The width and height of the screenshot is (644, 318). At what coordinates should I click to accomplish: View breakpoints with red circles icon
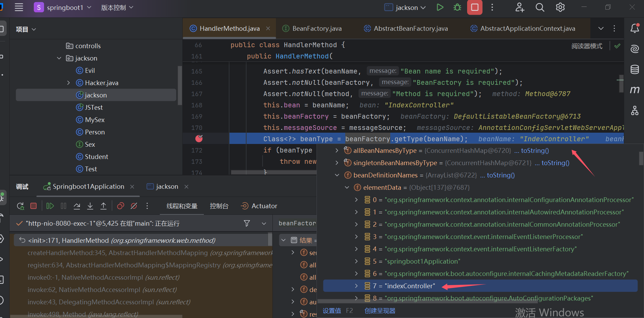click(121, 206)
